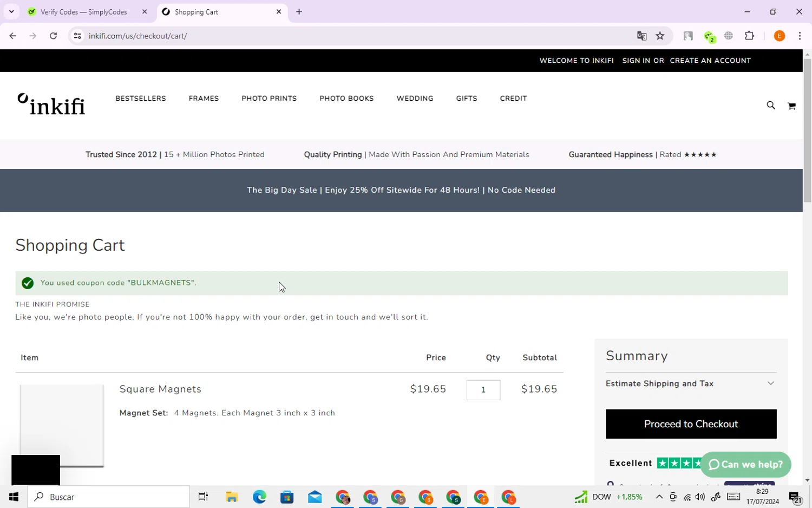Screen dimensions: 812x508
Task: Click the Shopping Cart heading
Action: click(x=70, y=245)
